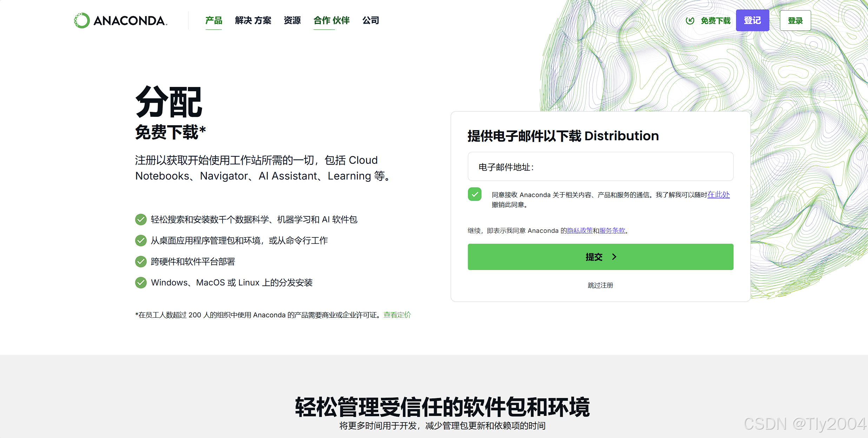Open the 查看定价 pricing link
The height and width of the screenshot is (438, 868).
397,315
